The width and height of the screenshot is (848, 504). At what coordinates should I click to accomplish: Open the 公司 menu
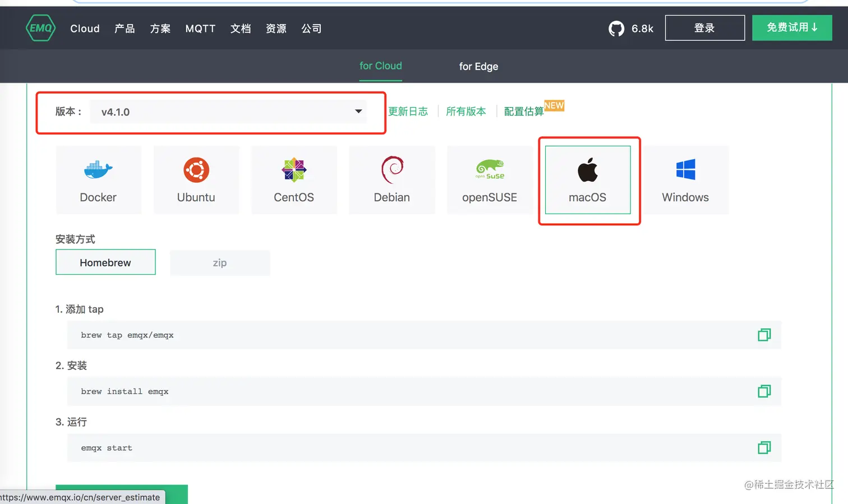[312, 29]
